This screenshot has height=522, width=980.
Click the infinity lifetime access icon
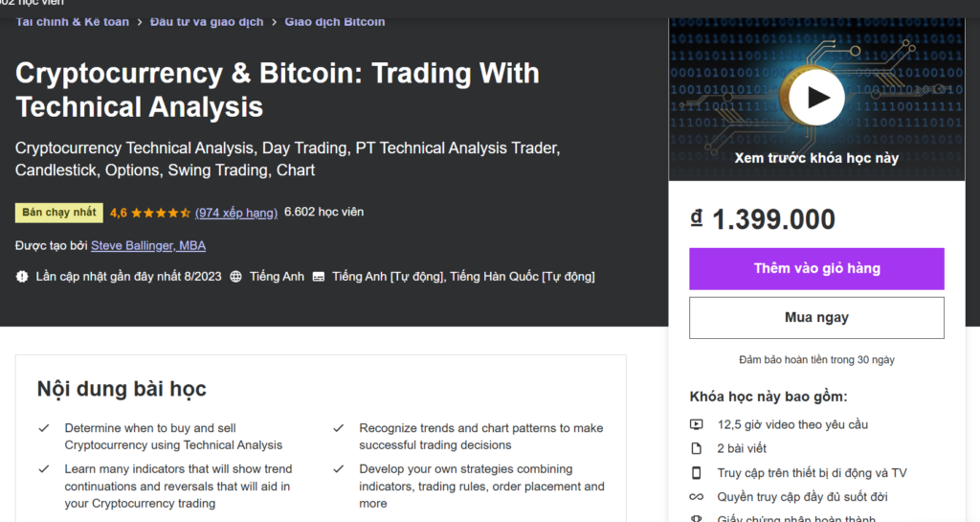tap(697, 497)
